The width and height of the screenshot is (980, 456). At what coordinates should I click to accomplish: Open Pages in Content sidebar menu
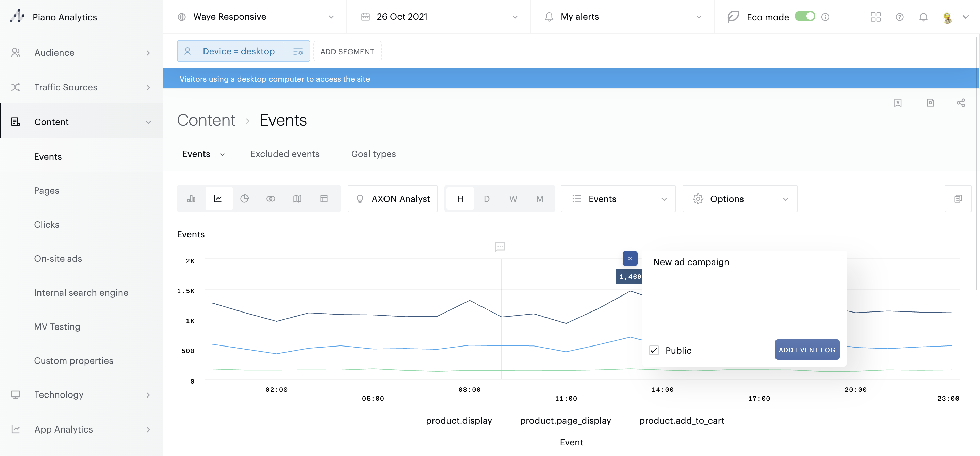click(47, 190)
